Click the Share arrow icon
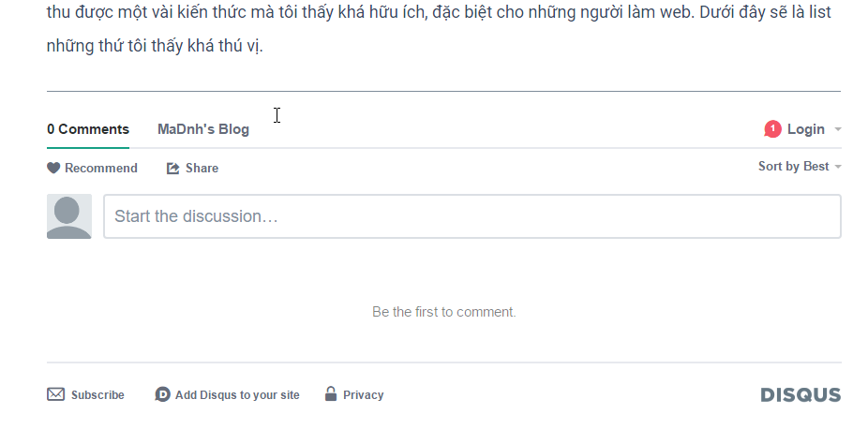The height and width of the screenshot is (429, 868). [173, 169]
